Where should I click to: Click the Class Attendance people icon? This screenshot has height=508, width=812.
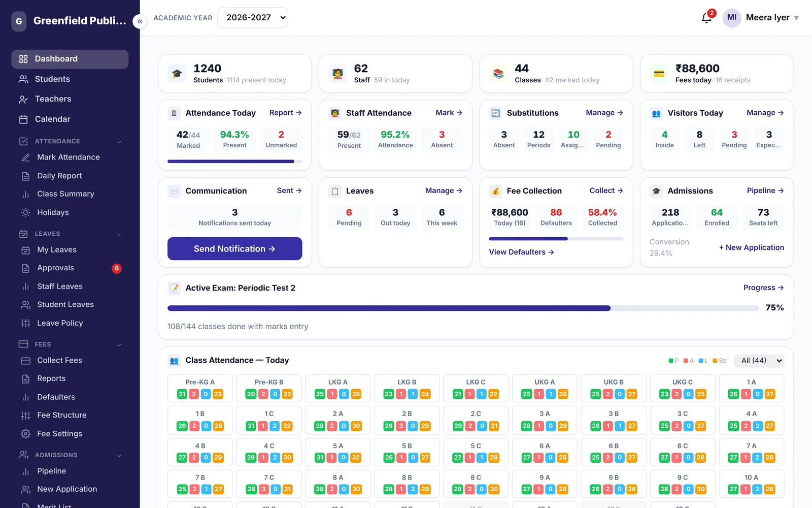(x=174, y=361)
